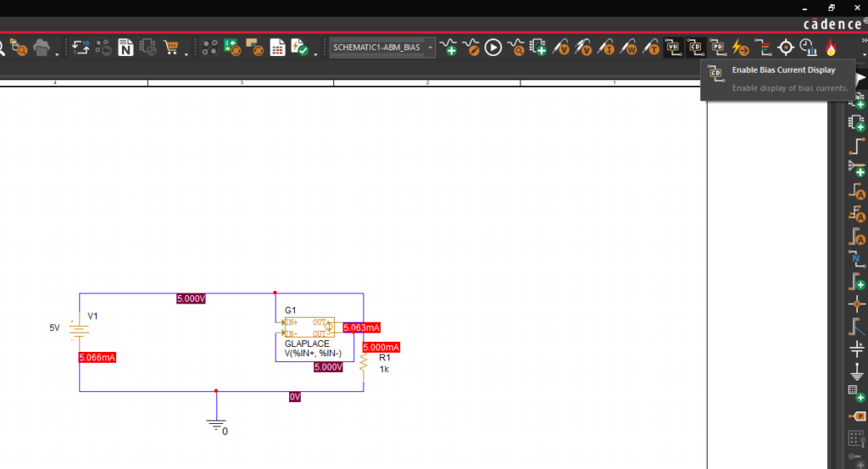
Task: Click the 5.000mA bias current label
Action: 381,347
